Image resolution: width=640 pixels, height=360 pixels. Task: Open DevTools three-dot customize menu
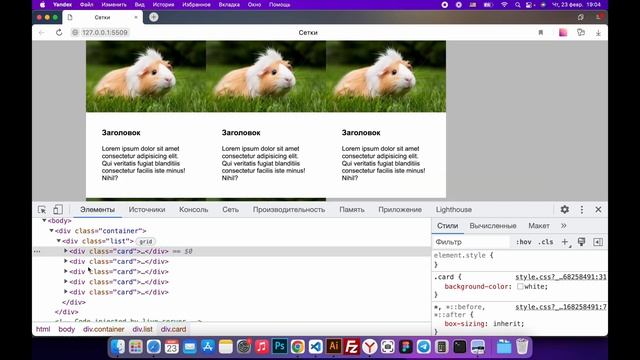(x=582, y=209)
